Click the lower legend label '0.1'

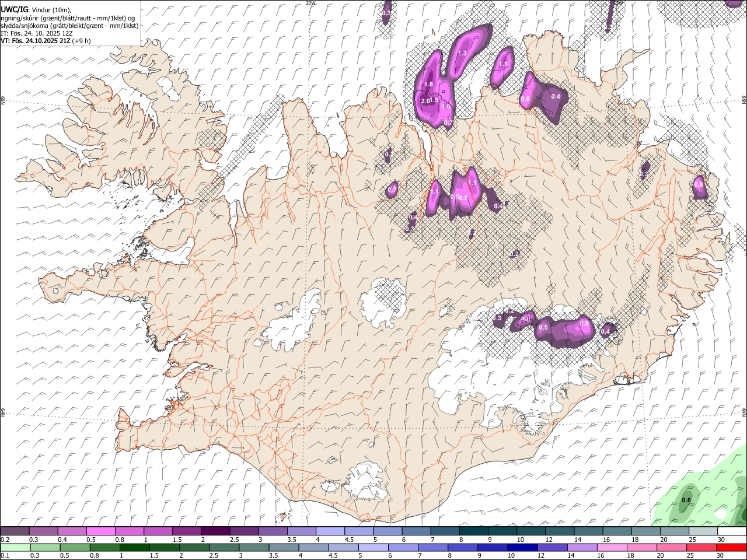pos(4,556)
